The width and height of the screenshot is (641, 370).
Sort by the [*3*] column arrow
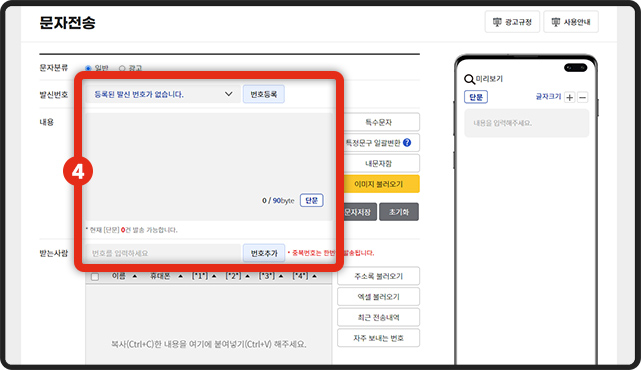click(281, 276)
